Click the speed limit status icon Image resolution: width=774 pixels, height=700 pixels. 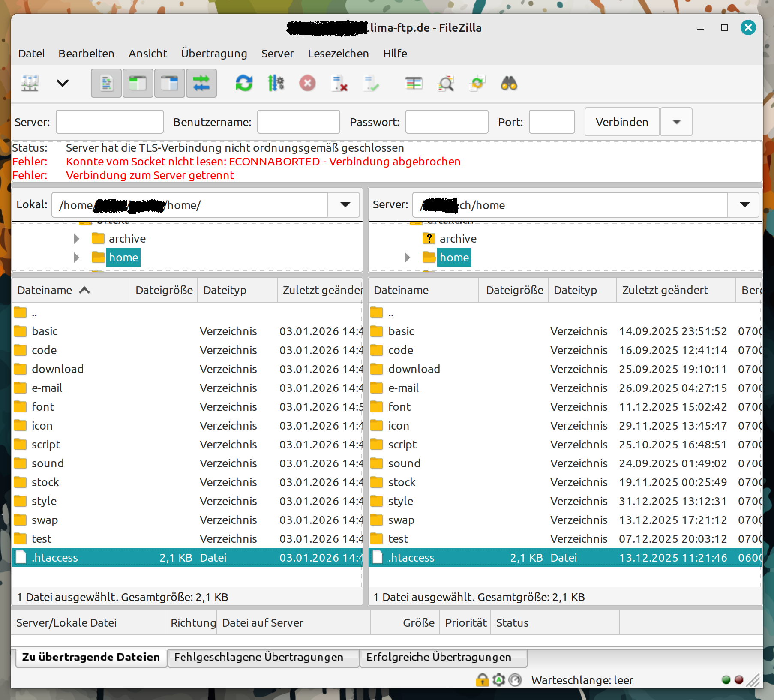click(516, 680)
